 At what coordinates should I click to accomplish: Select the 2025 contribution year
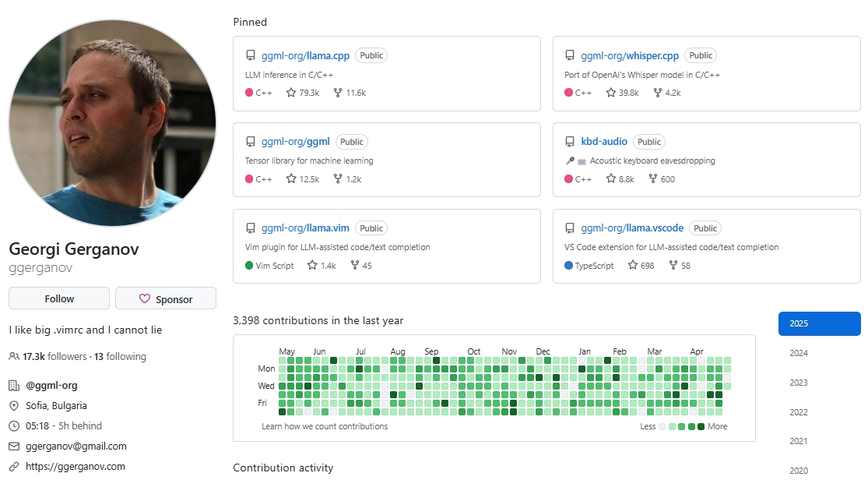(819, 323)
